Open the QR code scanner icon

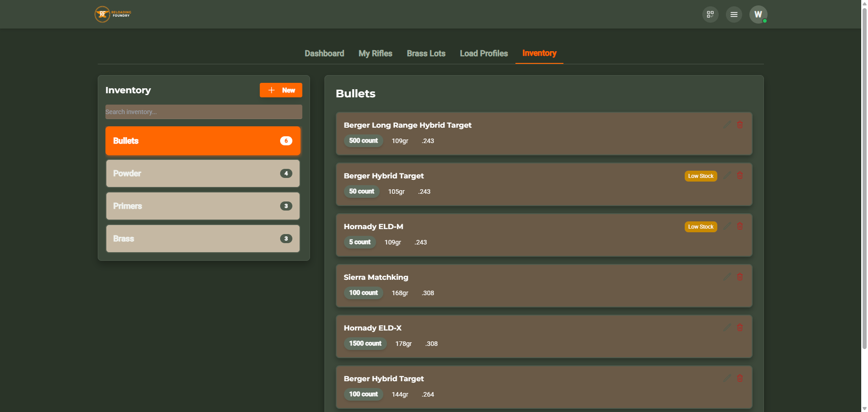[710, 14]
